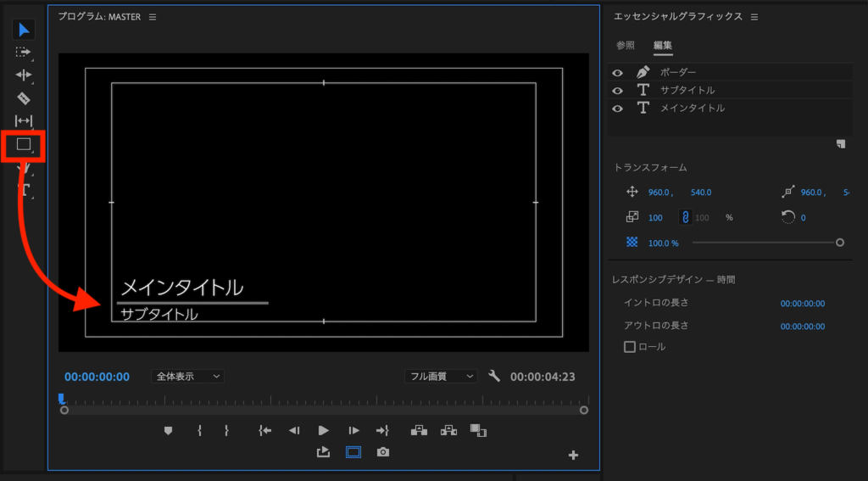Screen dimensions: 868x481
Task: Open the 全体表示 zoom level dropdown
Action: pyautogui.click(x=187, y=376)
